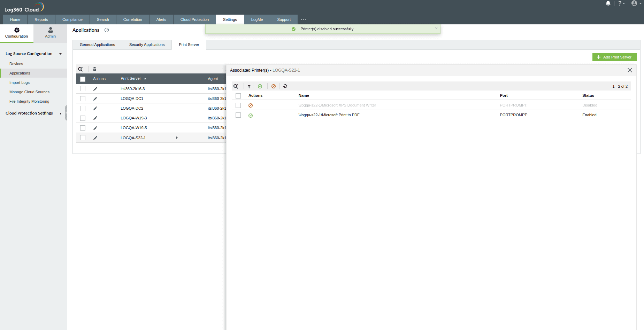Image resolution: width=644 pixels, height=330 pixels.
Task: Open Applications in the sidebar
Action: [20, 73]
